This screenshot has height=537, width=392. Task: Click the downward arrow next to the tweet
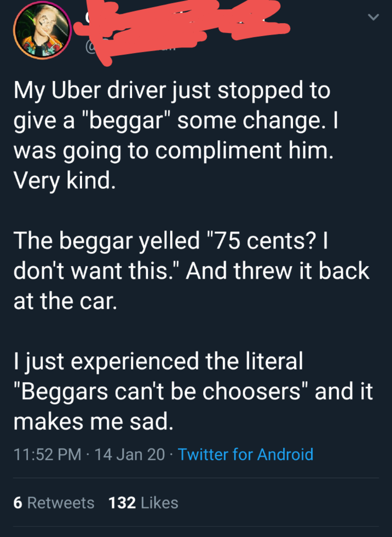point(374,17)
